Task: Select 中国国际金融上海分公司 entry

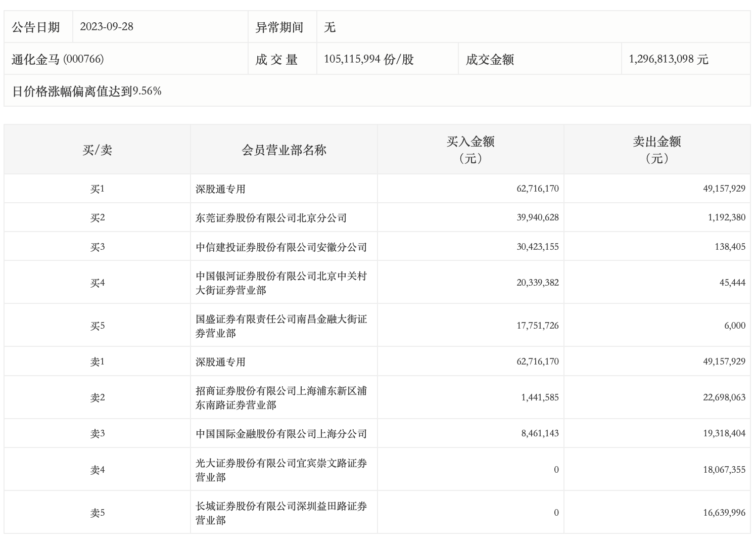Action: 281,434
